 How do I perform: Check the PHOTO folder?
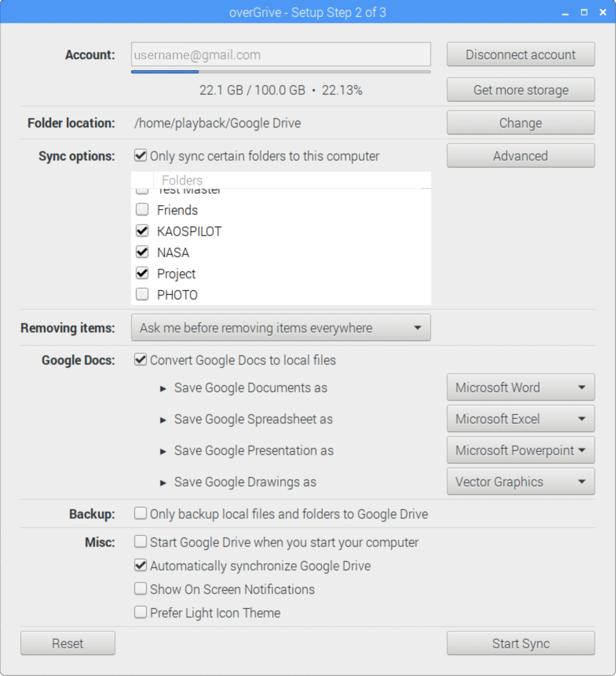(x=142, y=294)
